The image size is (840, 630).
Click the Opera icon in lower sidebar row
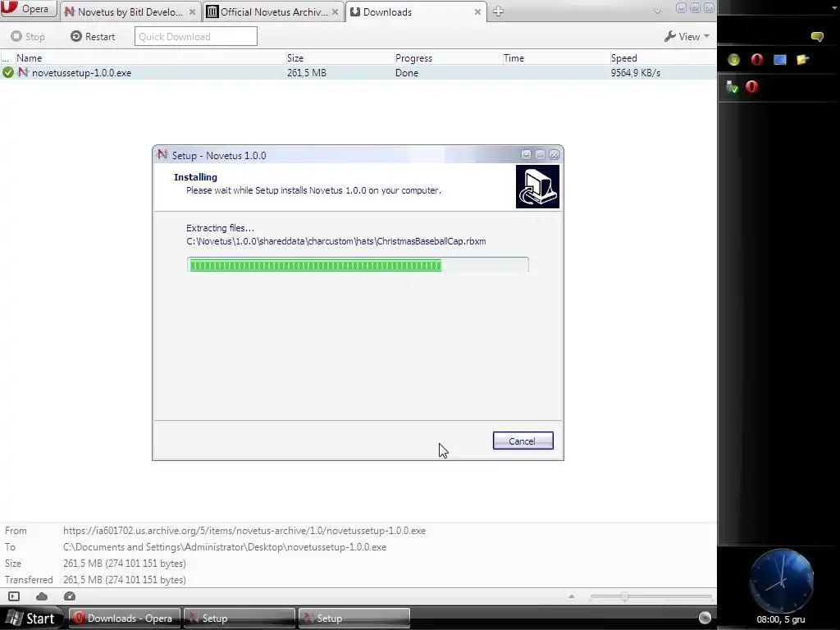(751, 86)
